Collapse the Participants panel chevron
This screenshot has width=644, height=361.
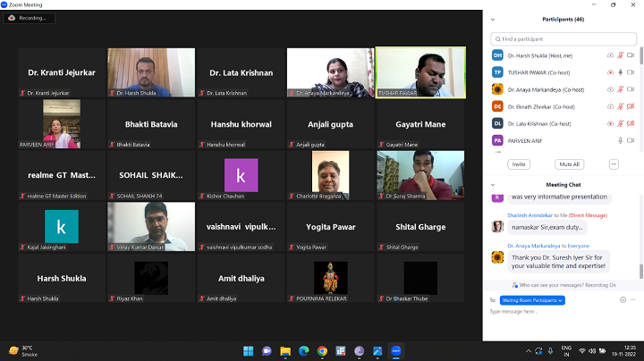pyautogui.click(x=493, y=20)
